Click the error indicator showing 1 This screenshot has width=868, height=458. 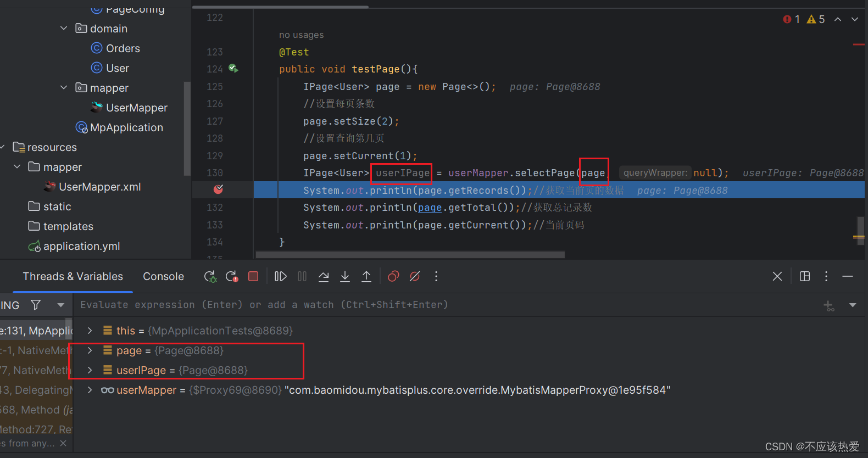[x=792, y=19]
